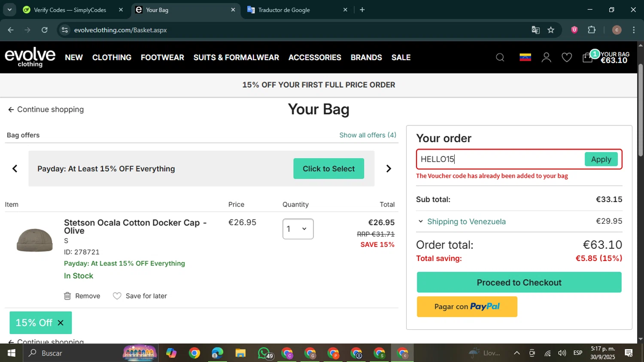Image resolution: width=644 pixels, height=362 pixels.
Task: Open the ACCESSORIES menu
Action: pos(315,58)
